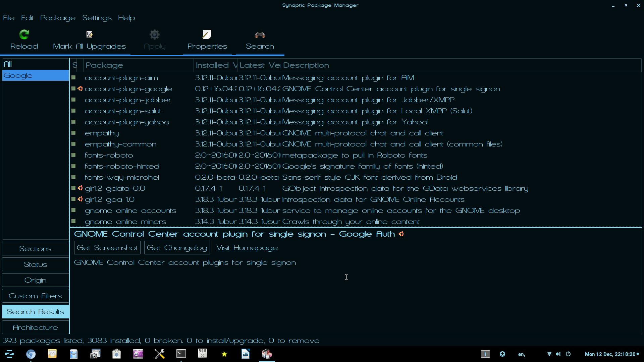This screenshot has width=644, height=362.
Task: Launch the terminal from taskbar
Action: tap(181, 354)
